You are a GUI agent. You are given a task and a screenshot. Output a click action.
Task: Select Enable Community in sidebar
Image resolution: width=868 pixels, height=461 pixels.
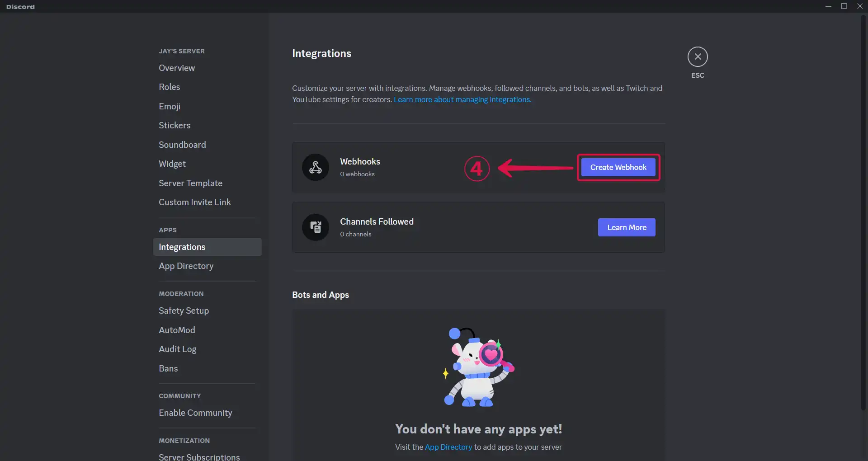click(x=208, y=413)
